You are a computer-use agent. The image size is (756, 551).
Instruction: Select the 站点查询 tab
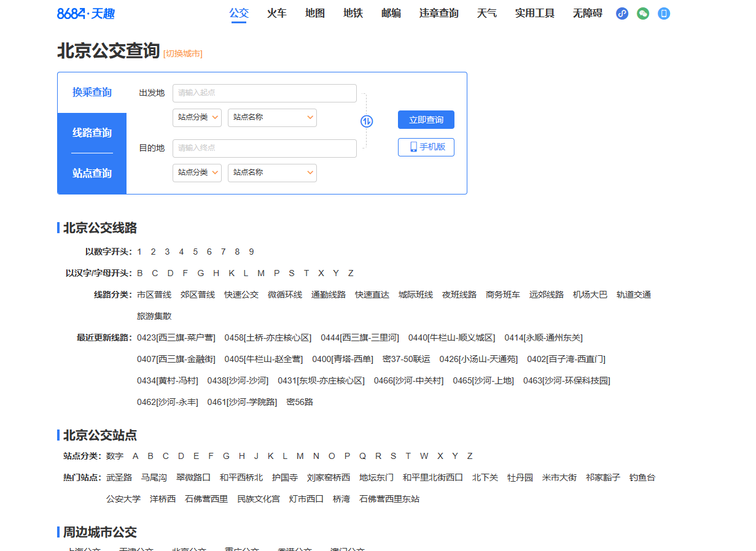click(92, 174)
